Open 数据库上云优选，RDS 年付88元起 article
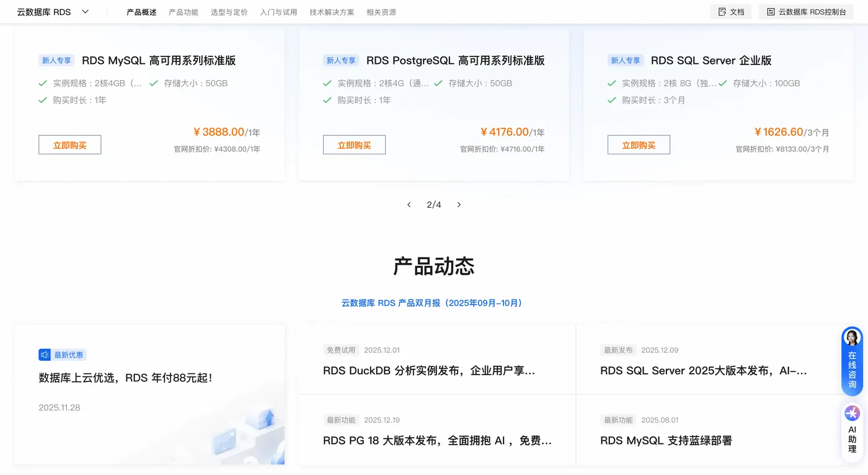Viewport: 868px width, 475px height. (x=126, y=378)
